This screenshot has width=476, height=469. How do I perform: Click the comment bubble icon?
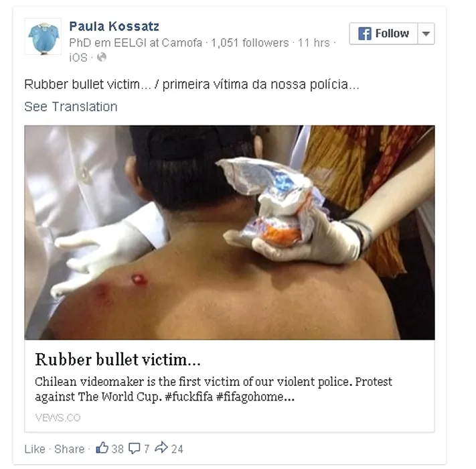click(x=135, y=448)
